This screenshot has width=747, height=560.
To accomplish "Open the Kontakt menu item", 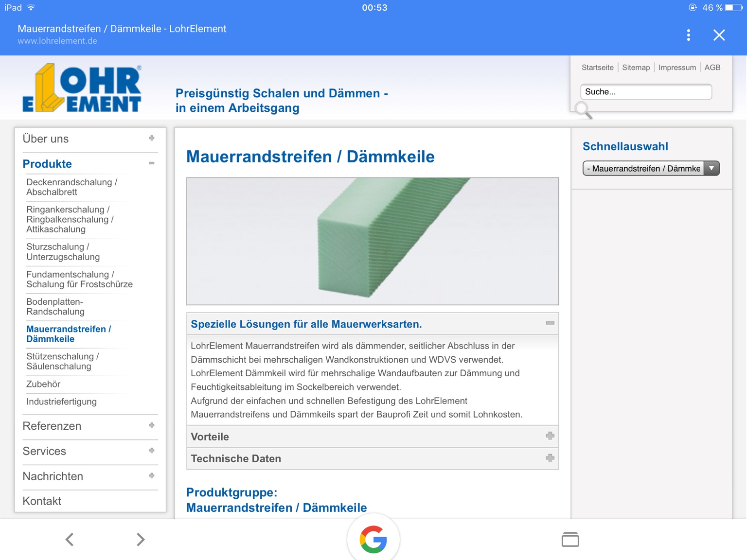I will tap(42, 501).
